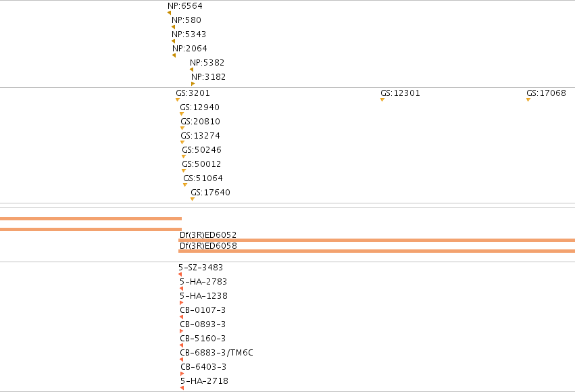Select the GS:3201 insertion marker
The height and width of the screenshot is (392, 575).
[178, 100]
